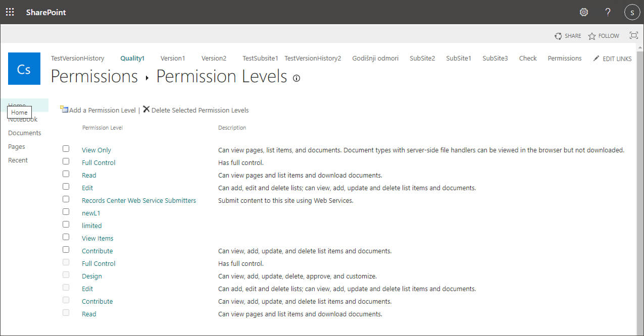
Task: Open Recent in left navigation
Action: pos(18,160)
